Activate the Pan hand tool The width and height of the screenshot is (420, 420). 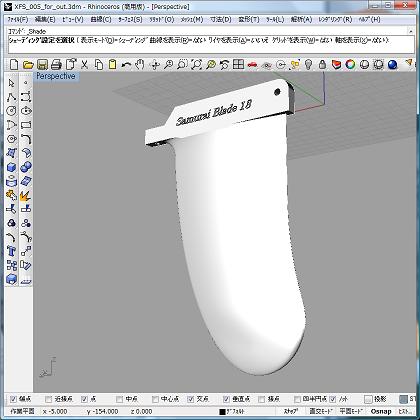[x=140, y=64]
